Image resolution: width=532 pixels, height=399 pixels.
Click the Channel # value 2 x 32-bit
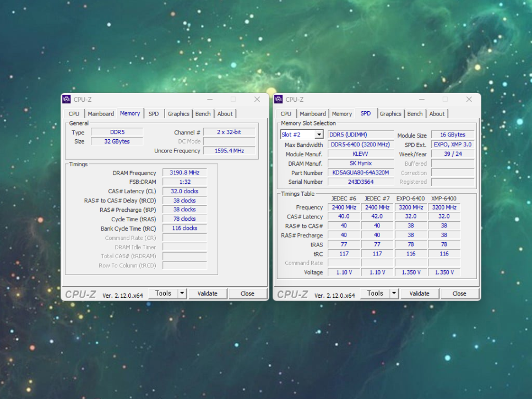tap(229, 132)
